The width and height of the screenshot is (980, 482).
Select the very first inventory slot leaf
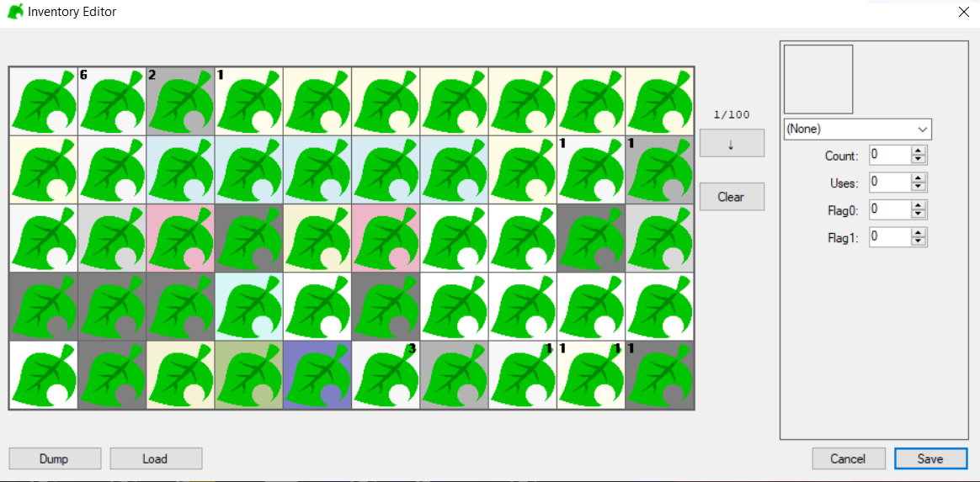pyautogui.click(x=44, y=101)
